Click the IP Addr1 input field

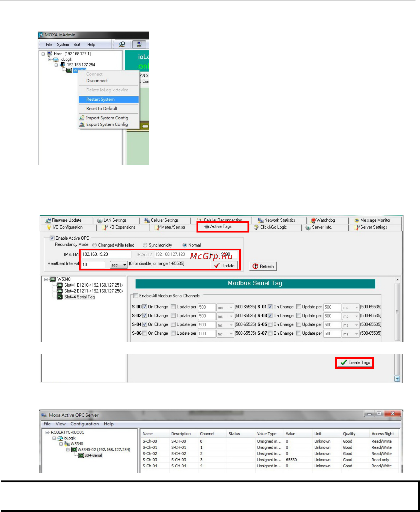point(106,254)
